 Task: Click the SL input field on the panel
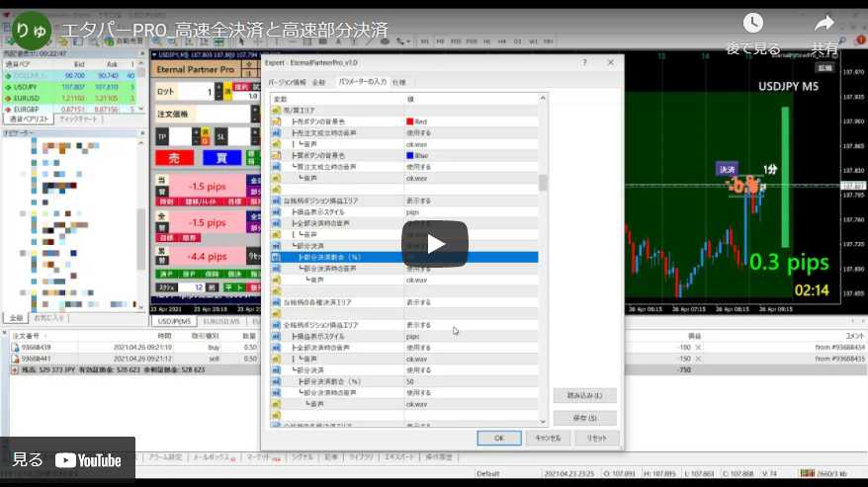[x=239, y=136]
